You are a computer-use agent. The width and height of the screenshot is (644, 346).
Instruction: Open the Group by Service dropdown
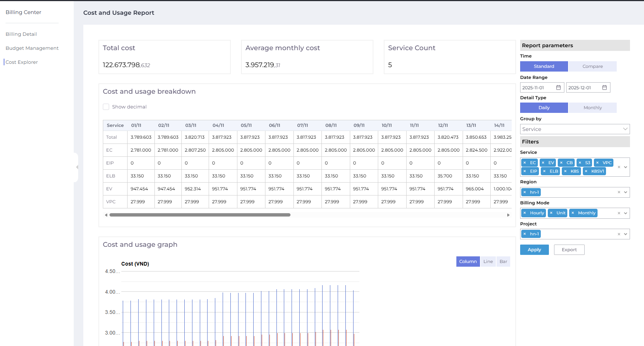pyautogui.click(x=575, y=129)
